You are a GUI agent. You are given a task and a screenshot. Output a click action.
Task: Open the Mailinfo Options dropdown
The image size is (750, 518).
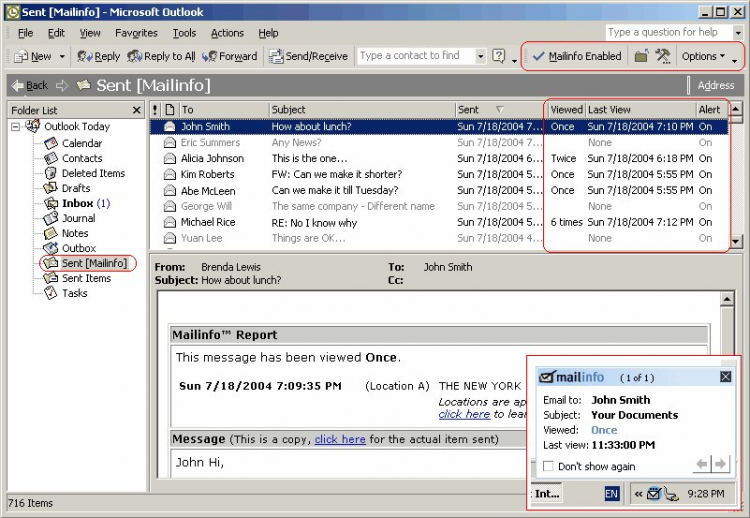tap(703, 56)
